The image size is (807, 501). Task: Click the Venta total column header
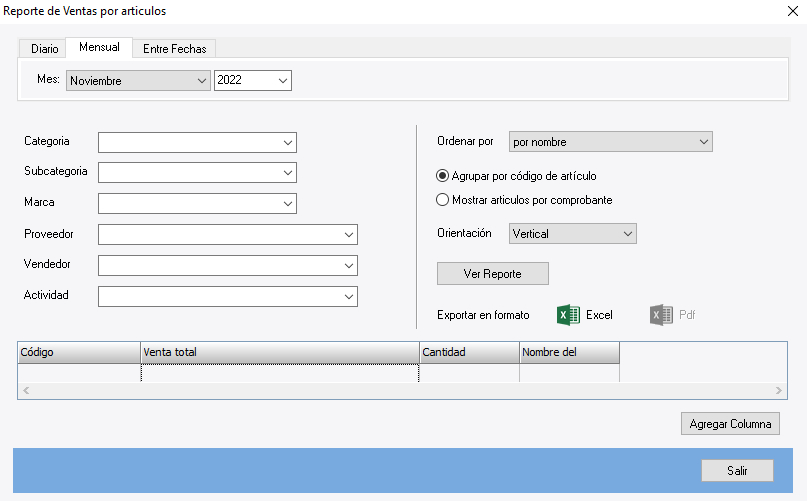[280, 352]
